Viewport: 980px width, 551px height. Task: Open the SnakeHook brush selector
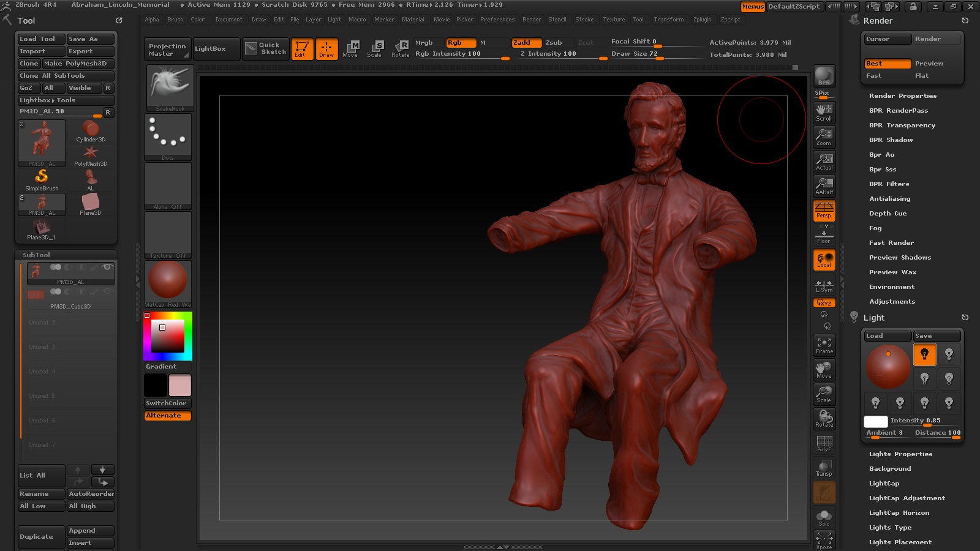pyautogui.click(x=170, y=88)
